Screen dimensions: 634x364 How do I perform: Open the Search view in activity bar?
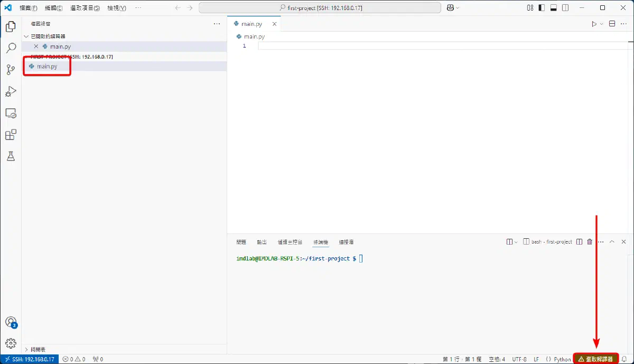(11, 48)
